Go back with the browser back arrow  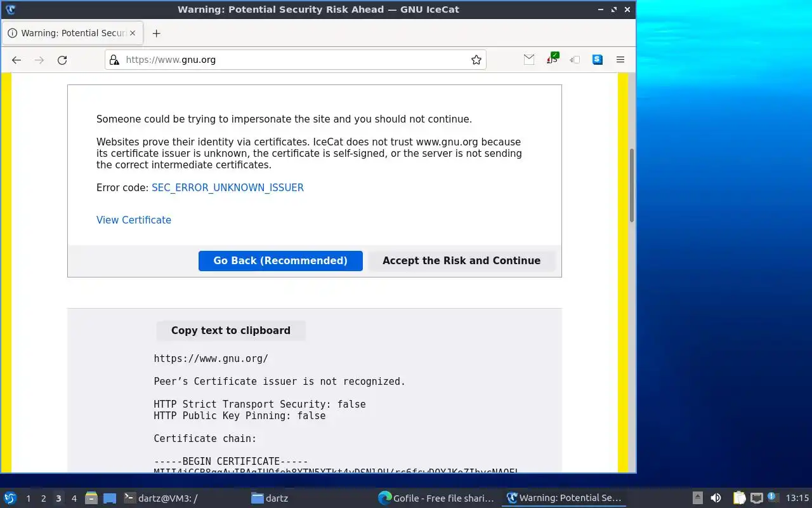pos(16,60)
